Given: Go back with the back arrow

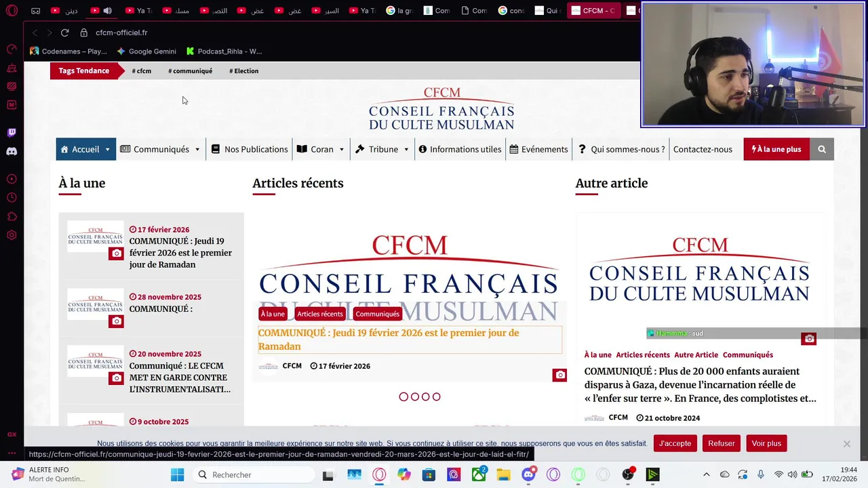Looking at the screenshot, I should coord(35,33).
